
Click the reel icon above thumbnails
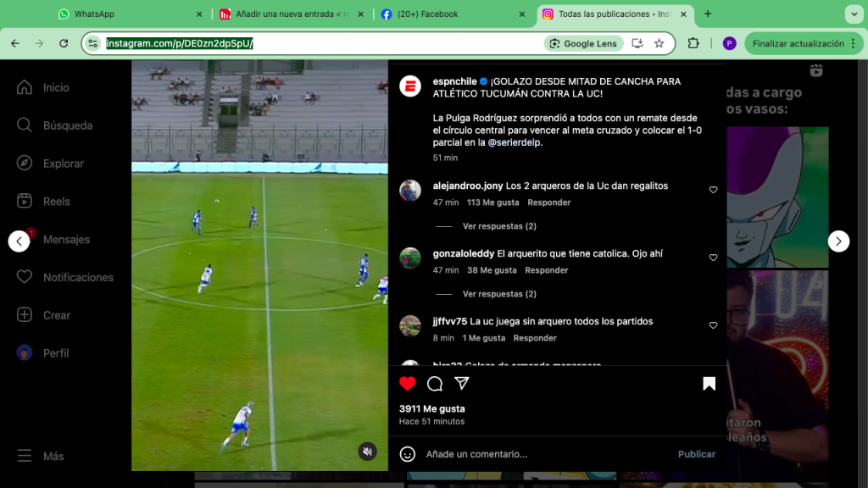pos(816,70)
